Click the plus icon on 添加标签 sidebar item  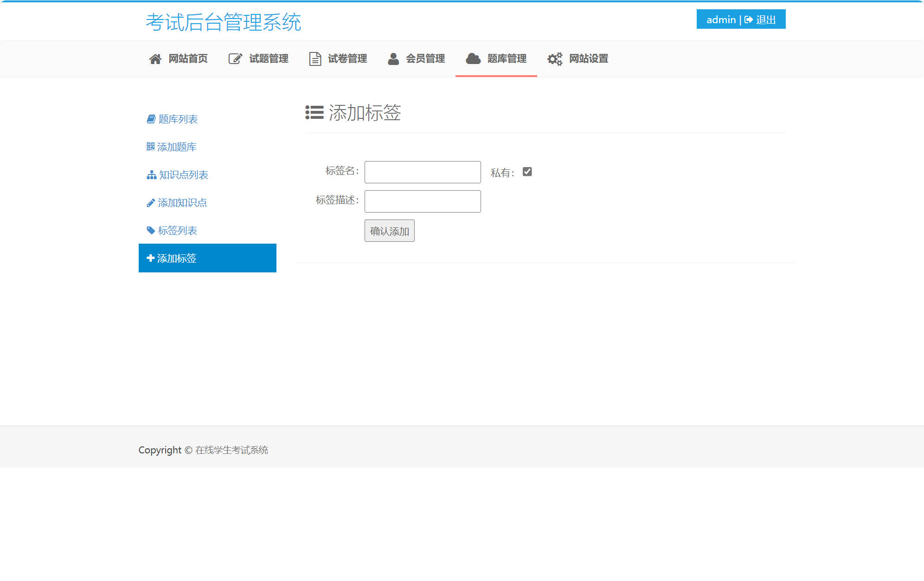150,258
